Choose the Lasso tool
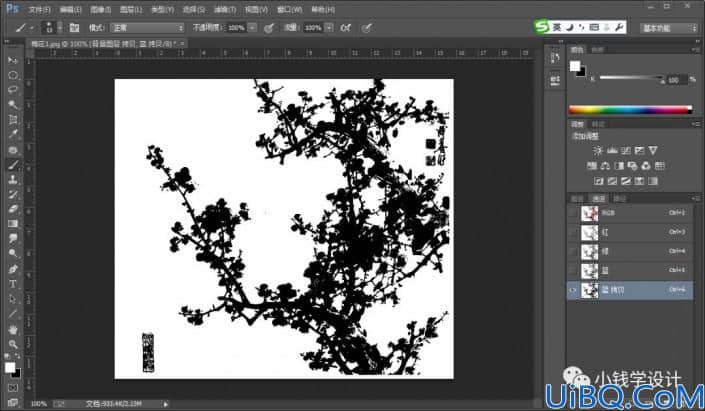 13,89
